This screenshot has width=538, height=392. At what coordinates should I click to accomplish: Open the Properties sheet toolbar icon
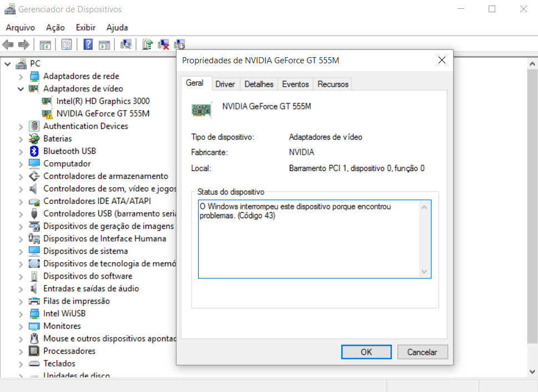[x=67, y=44]
